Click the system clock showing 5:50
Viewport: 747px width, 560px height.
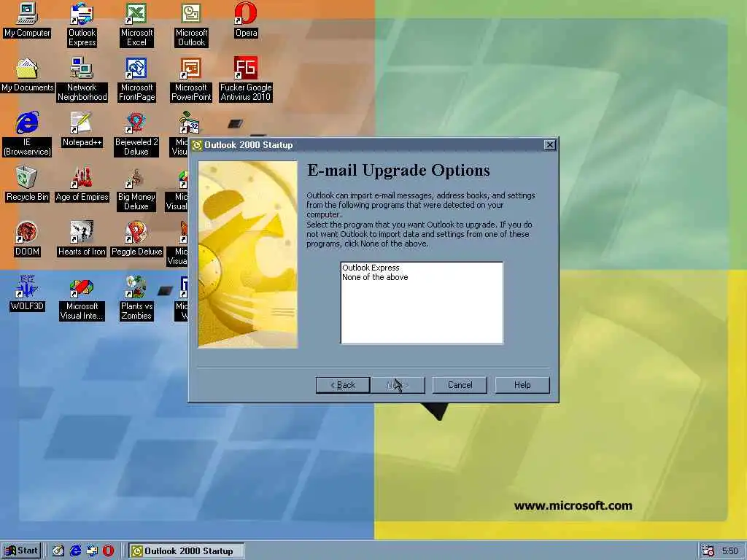tap(729, 551)
